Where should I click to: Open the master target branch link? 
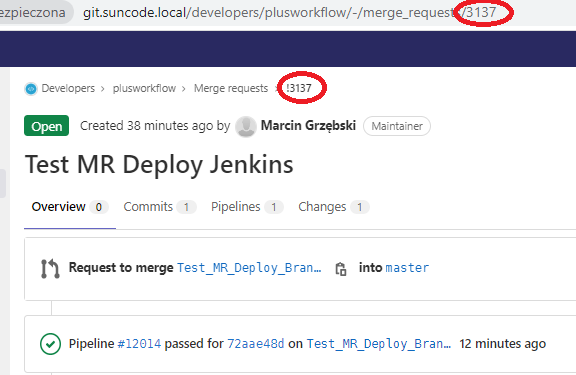point(407,268)
